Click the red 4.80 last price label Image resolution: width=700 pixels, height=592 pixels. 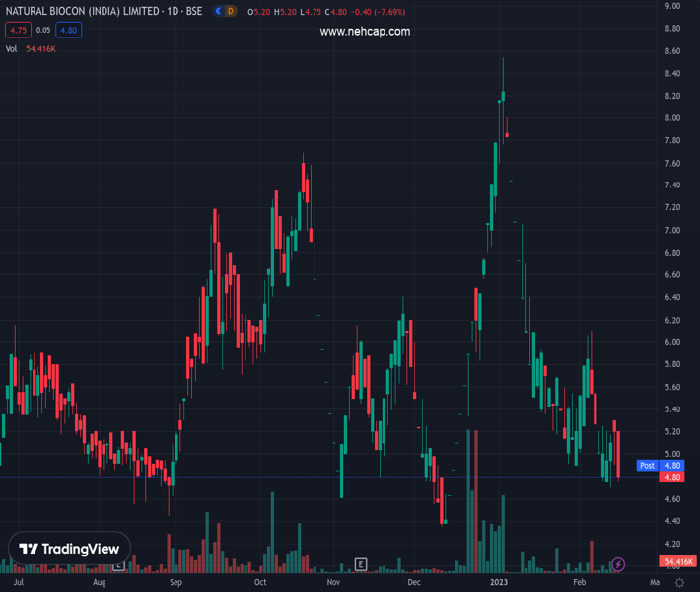[x=674, y=477]
